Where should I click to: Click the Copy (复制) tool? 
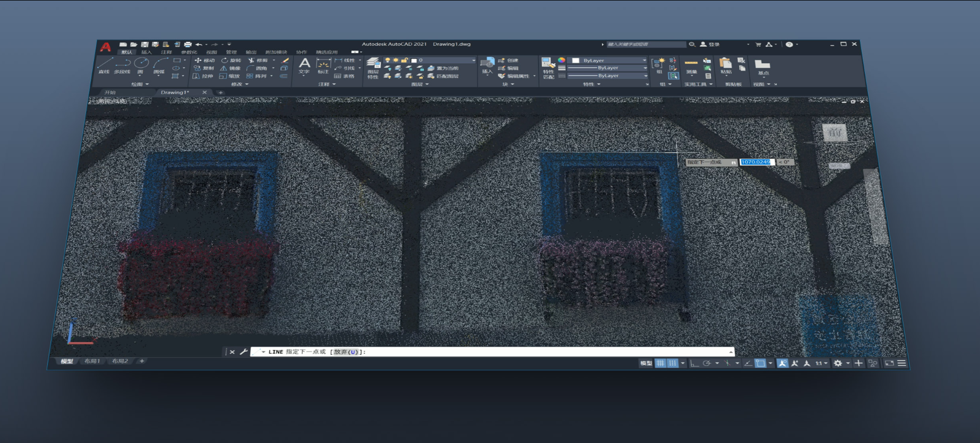coord(204,68)
